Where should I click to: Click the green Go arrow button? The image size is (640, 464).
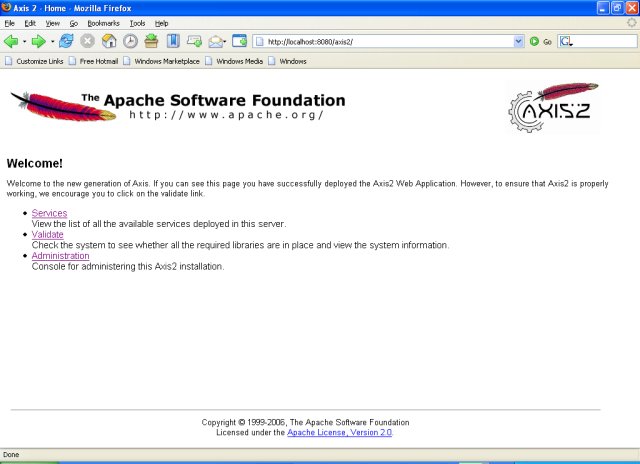[534, 41]
